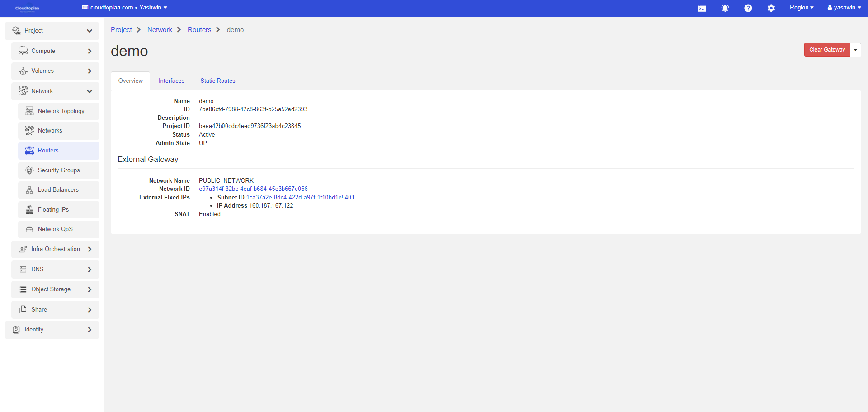Open dropdown arrow beside Clear Gateway

tap(855, 50)
